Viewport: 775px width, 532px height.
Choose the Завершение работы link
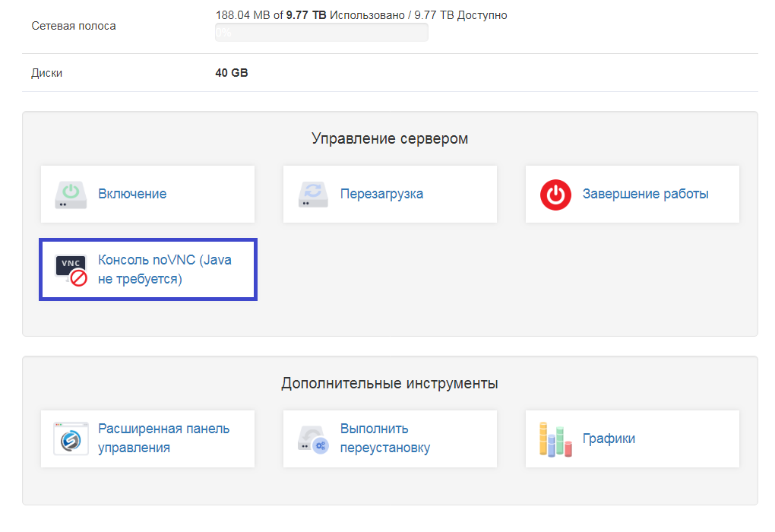(645, 194)
